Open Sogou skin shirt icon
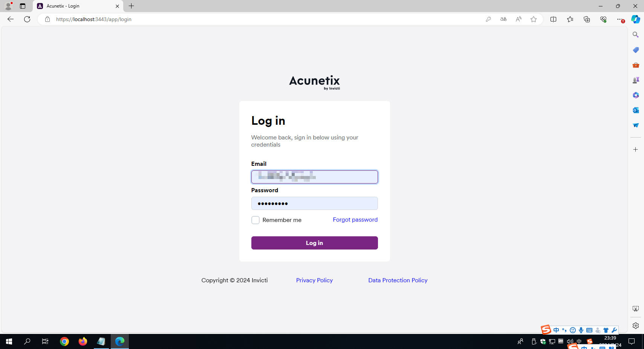The height and width of the screenshot is (349, 644). 606,330
